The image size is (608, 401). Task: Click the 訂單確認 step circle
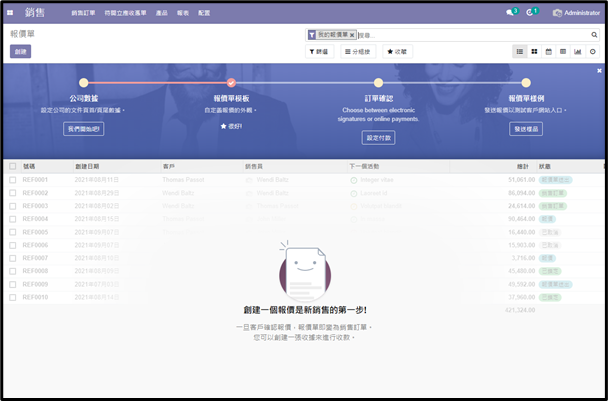pyautogui.click(x=378, y=83)
